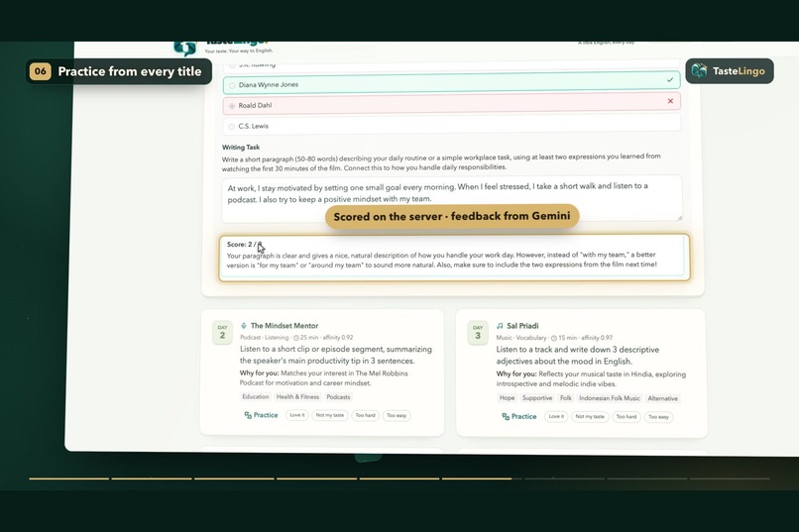The image size is (799, 532).
Task: Click the clock icon next to 25 min
Action: pyautogui.click(x=296, y=338)
